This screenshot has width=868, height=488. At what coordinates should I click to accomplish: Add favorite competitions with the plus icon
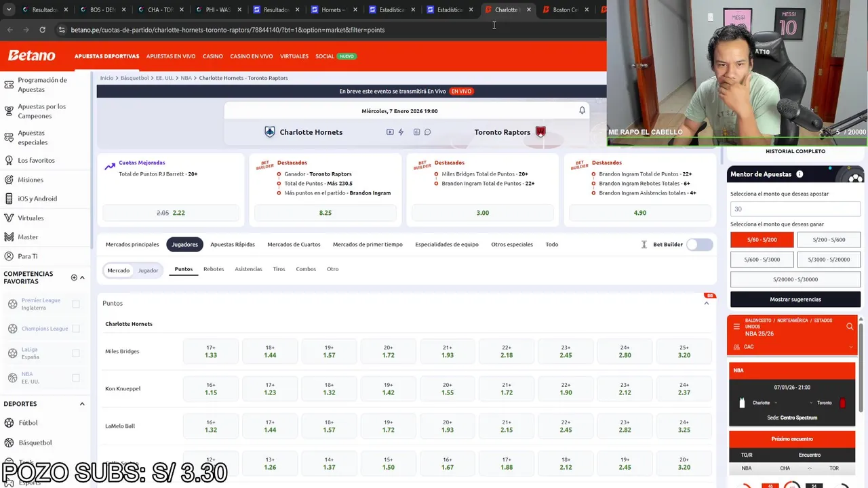(74, 277)
